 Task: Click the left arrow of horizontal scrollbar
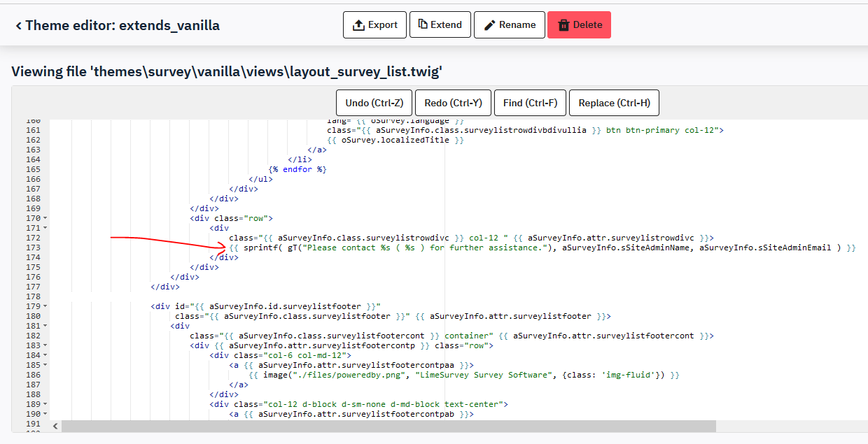pos(55,426)
